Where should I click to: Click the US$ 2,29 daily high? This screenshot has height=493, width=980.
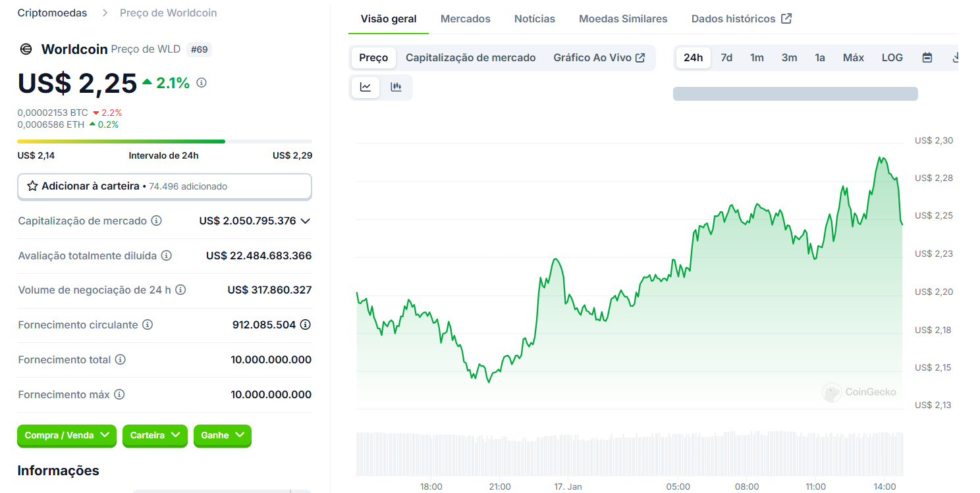click(292, 156)
